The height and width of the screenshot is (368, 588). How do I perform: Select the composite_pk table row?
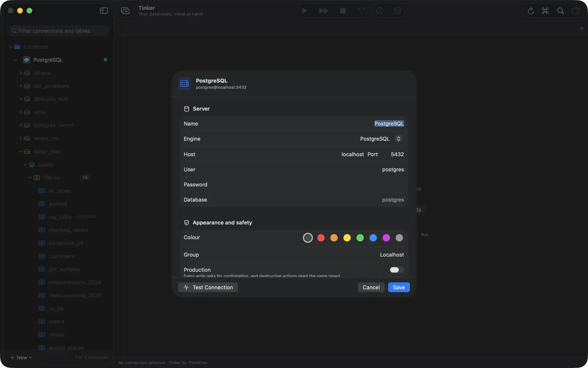58,243
